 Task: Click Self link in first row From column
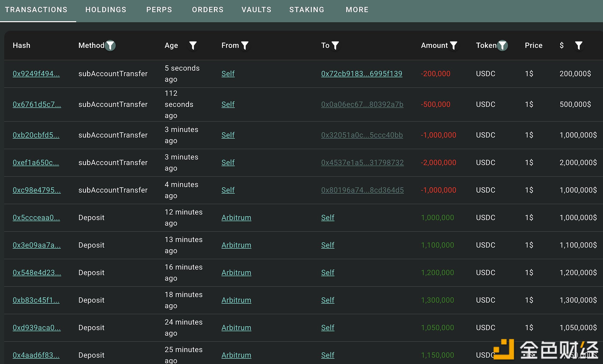(x=228, y=74)
